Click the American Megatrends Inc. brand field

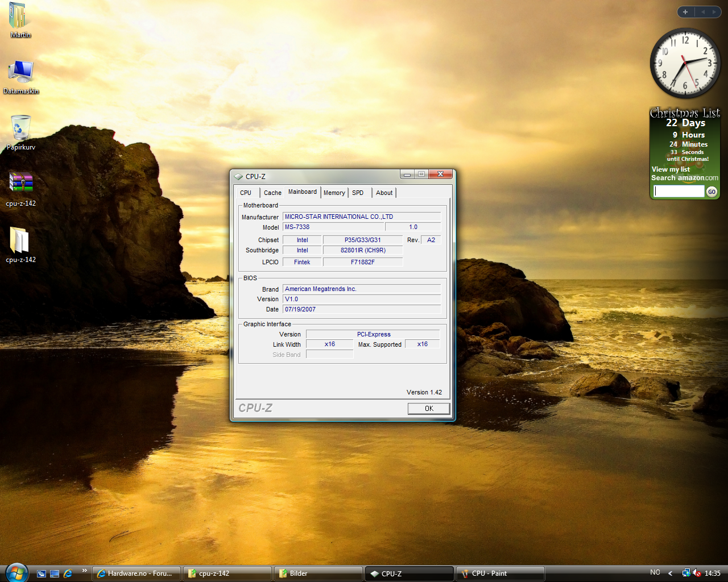(x=362, y=289)
